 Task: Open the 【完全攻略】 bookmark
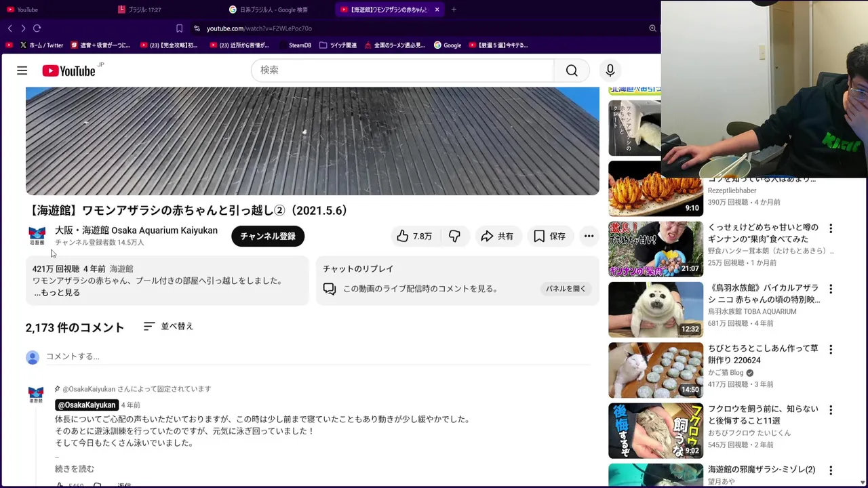[x=169, y=45]
